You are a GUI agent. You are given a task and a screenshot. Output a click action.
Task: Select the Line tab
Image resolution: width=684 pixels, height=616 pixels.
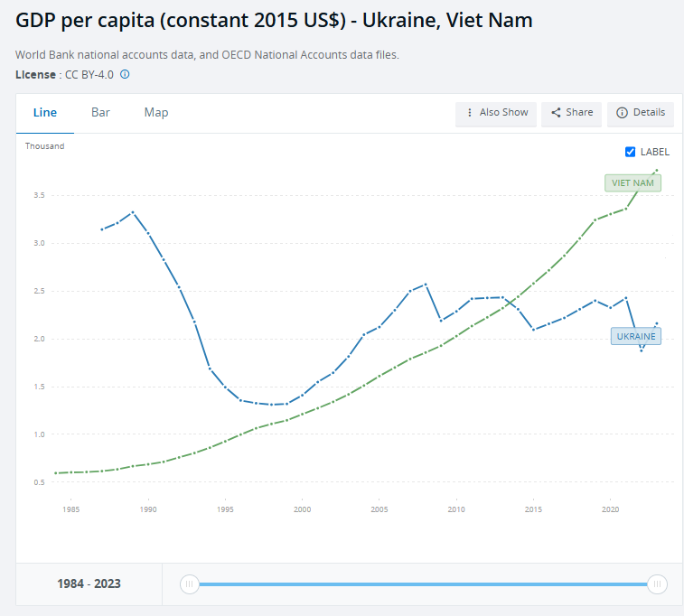coord(45,113)
